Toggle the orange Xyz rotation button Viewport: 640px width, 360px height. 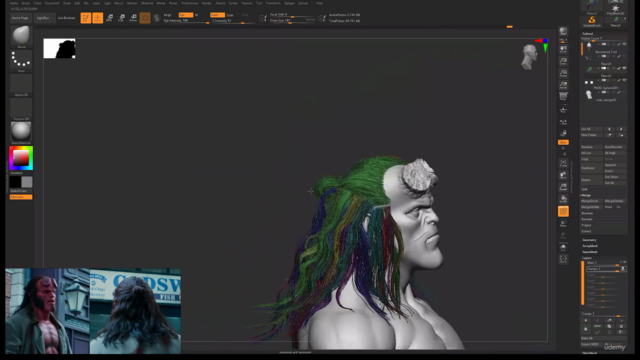click(x=563, y=142)
